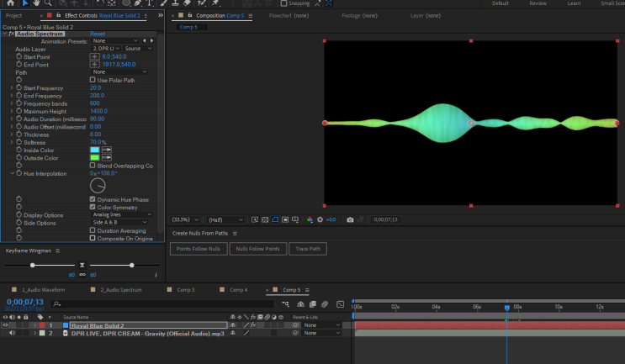The width and height of the screenshot is (625, 364).
Task: Uncheck Dynamic Hue Phase
Action: click(x=93, y=200)
